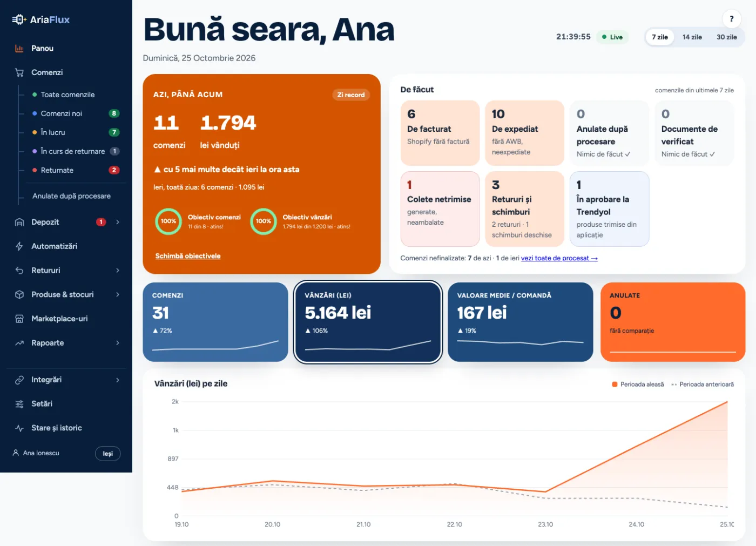Click the green Live status indicator
756x546 pixels.
click(612, 37)
